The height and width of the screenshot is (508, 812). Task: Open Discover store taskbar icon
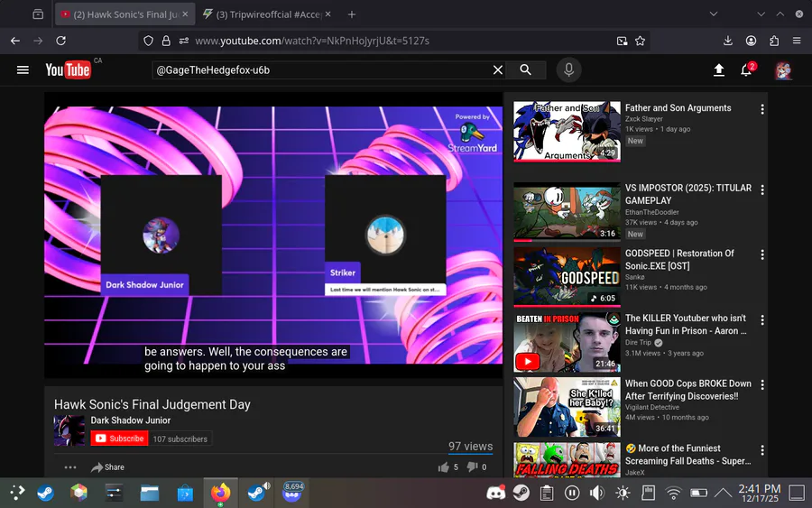pos(185,493)
